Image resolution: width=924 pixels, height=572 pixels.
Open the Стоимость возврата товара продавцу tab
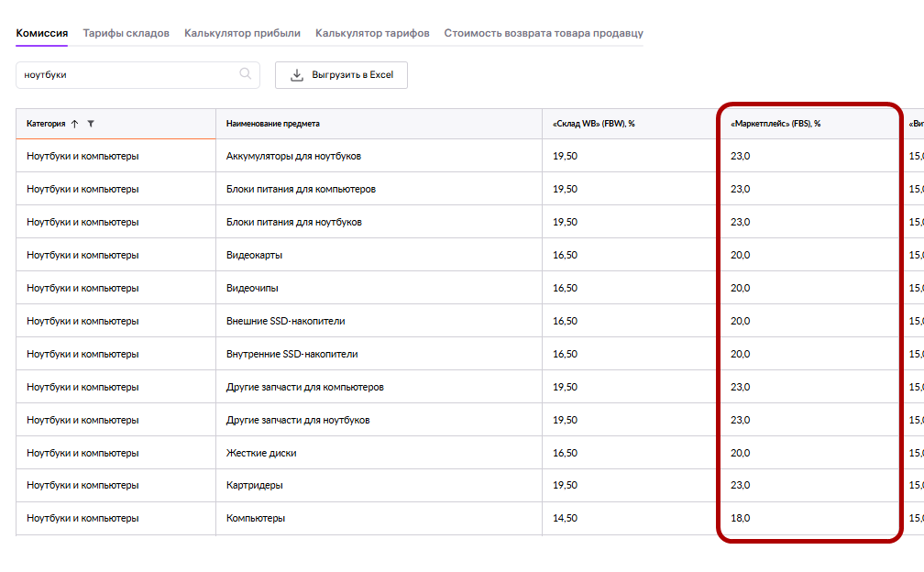544,33
